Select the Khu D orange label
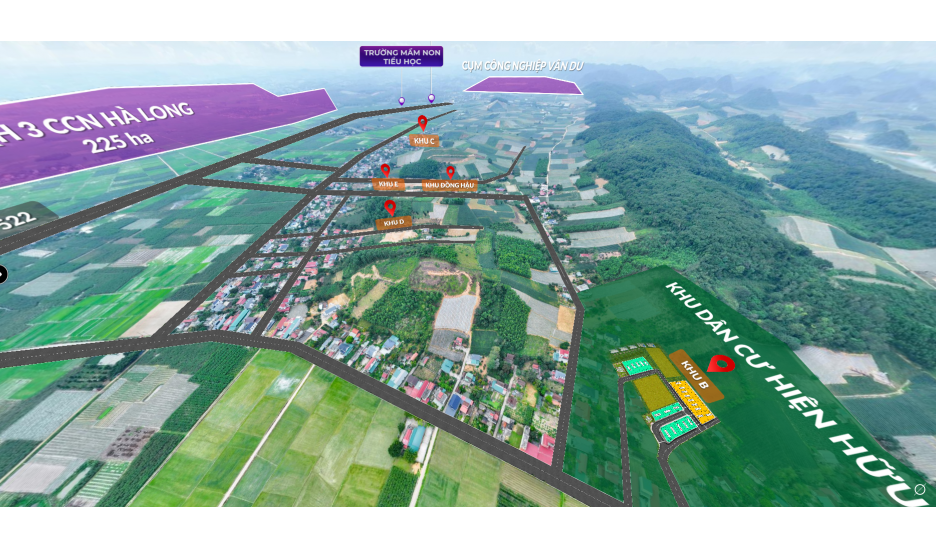Screen dimensions: 936x550 click(x=393, y=222)
